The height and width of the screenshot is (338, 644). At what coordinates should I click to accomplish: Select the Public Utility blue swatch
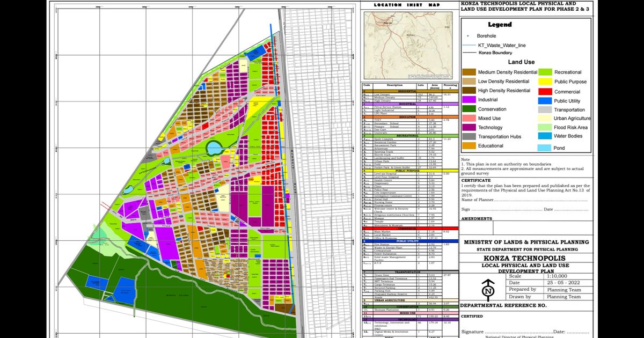(x=545, y=101)
